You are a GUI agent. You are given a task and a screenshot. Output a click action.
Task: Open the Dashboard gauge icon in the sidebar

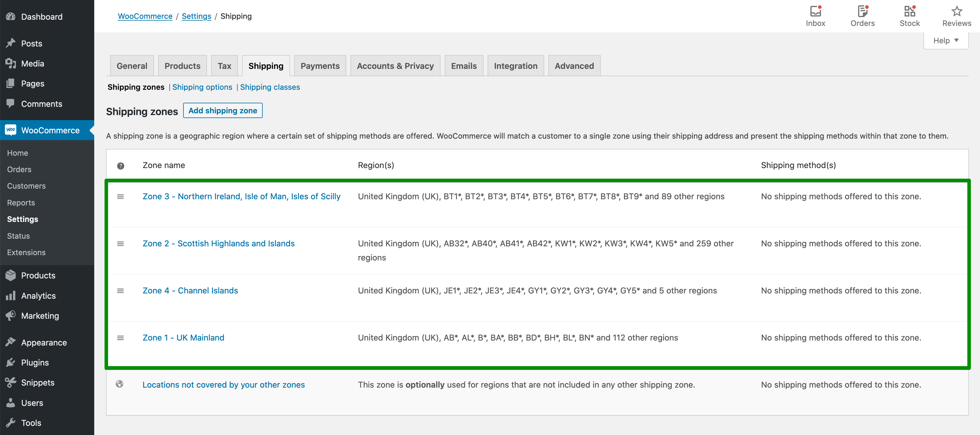(x=11, y=16)
